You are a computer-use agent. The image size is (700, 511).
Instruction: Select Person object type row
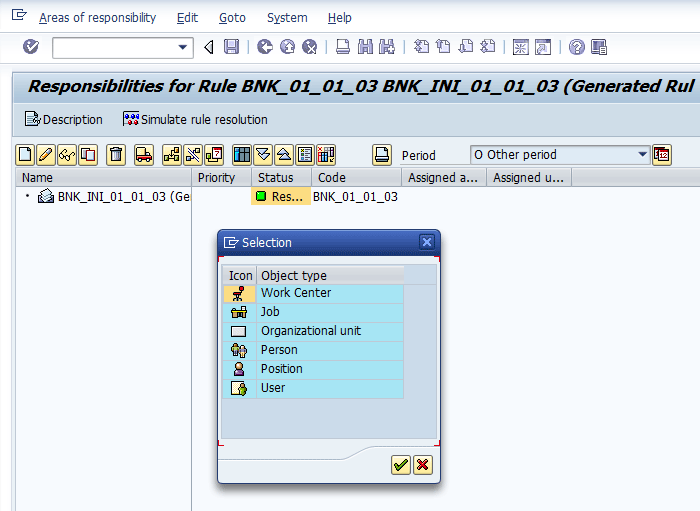tap(313, 350)
